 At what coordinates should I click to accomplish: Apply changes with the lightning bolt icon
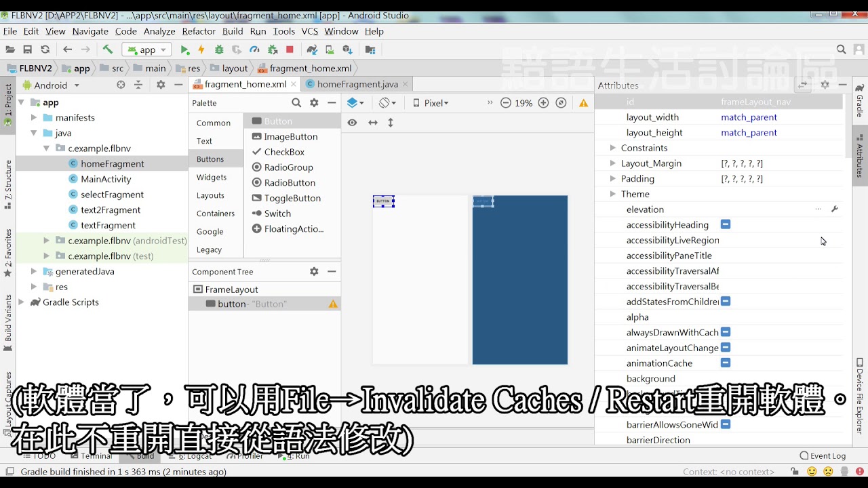click(x=201, y=49)
